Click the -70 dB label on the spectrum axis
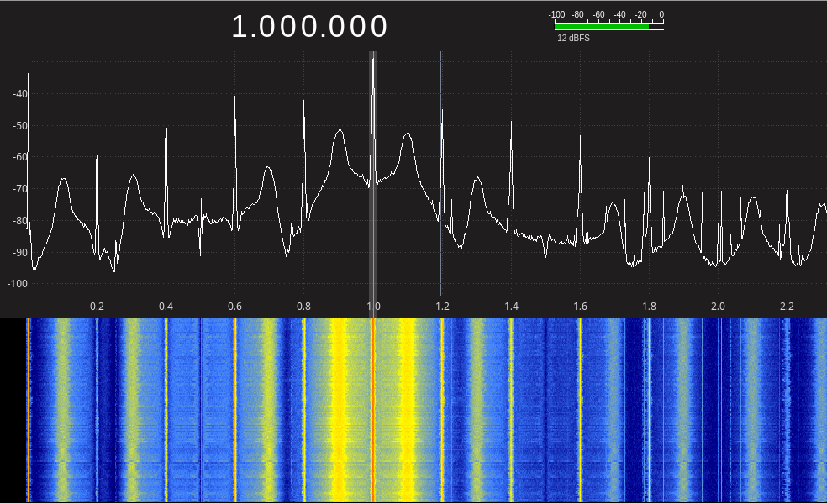This screenshot has width=827, height=504. [20, 188]
